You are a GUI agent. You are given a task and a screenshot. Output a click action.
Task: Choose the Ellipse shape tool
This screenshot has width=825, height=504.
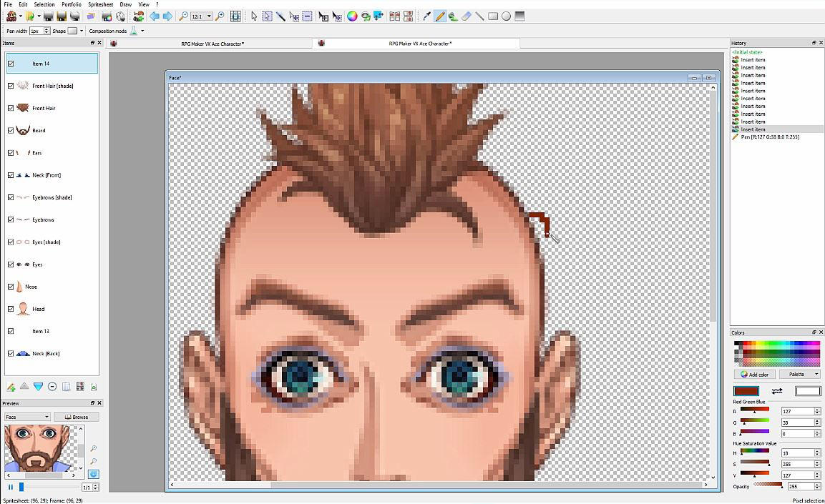507,16
